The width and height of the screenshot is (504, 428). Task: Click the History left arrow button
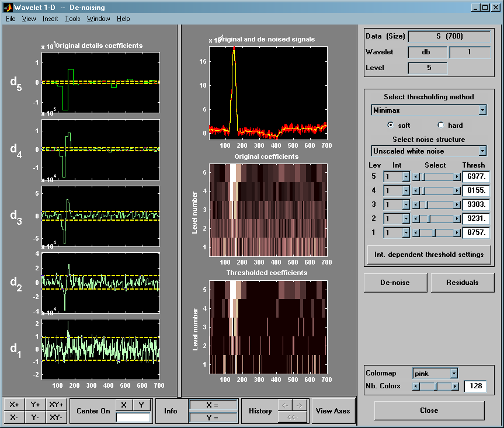[x=285, y=405]
